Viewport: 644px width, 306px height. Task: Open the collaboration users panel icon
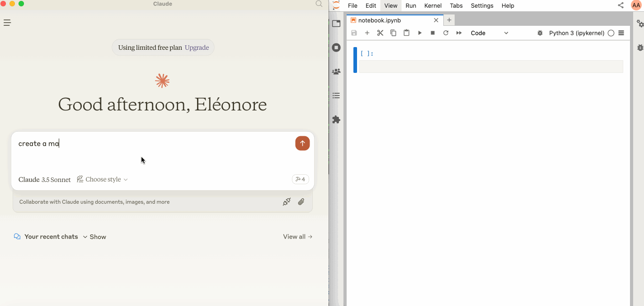[x=336, y=72]
